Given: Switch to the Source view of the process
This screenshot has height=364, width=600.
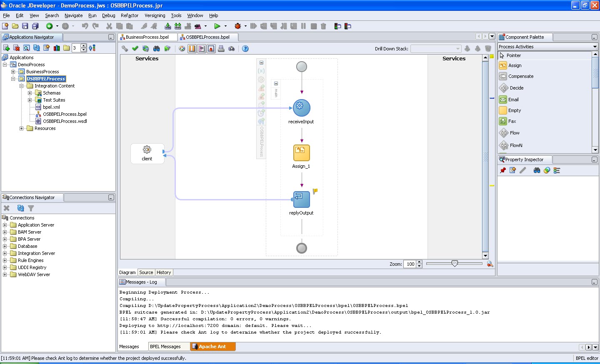Looking at the screenshot, I should [x=146, y=272].
